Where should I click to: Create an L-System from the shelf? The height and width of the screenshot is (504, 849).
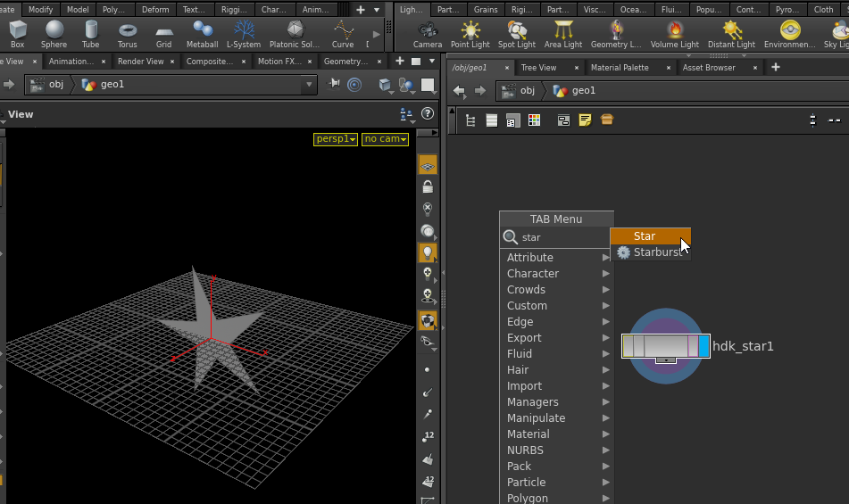click(x=243, y=34)
